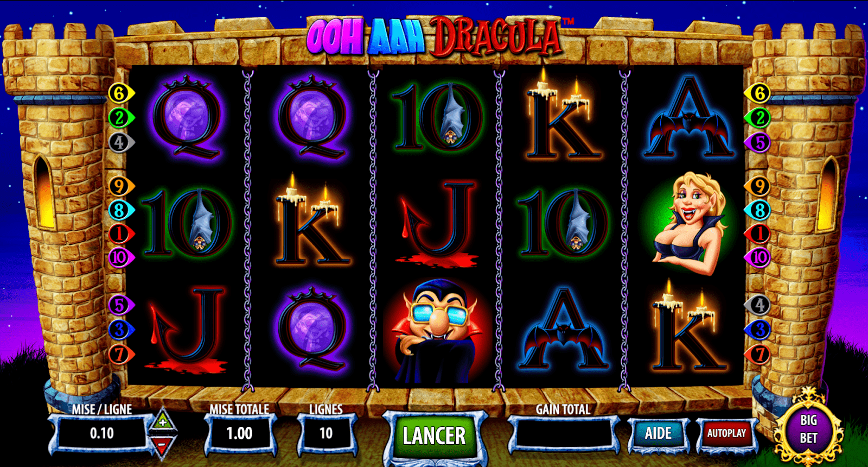Select yellow payline 6 marker on left
868x467 pixels.
coord(120,93)
